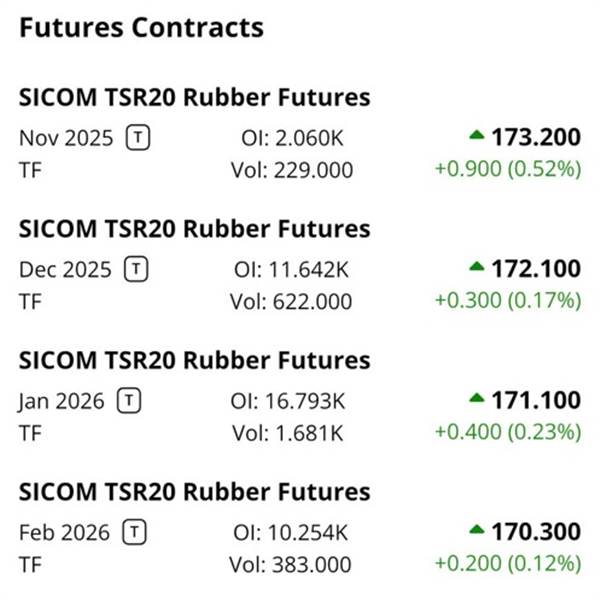The image size is (600, 600).
Task: Click the Futures Contracts heading
Action: 141,27
